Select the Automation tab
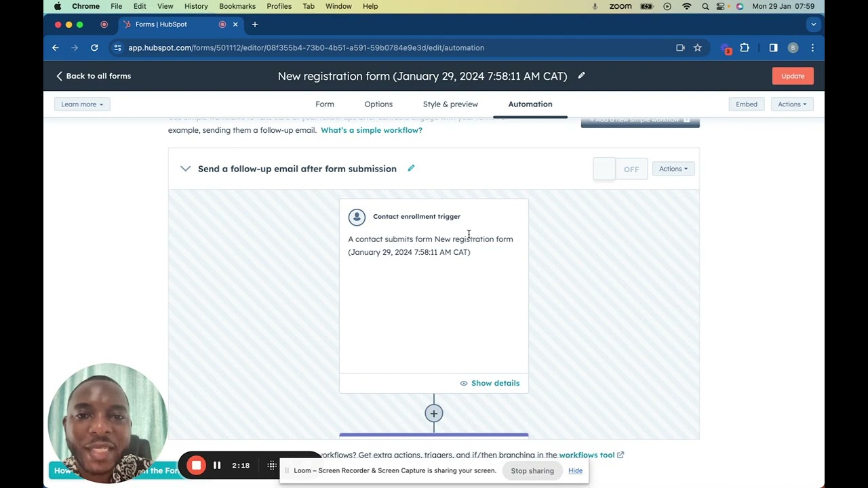Screen dimensions: 868x488 pyautogui.click(x=530, y=104)
